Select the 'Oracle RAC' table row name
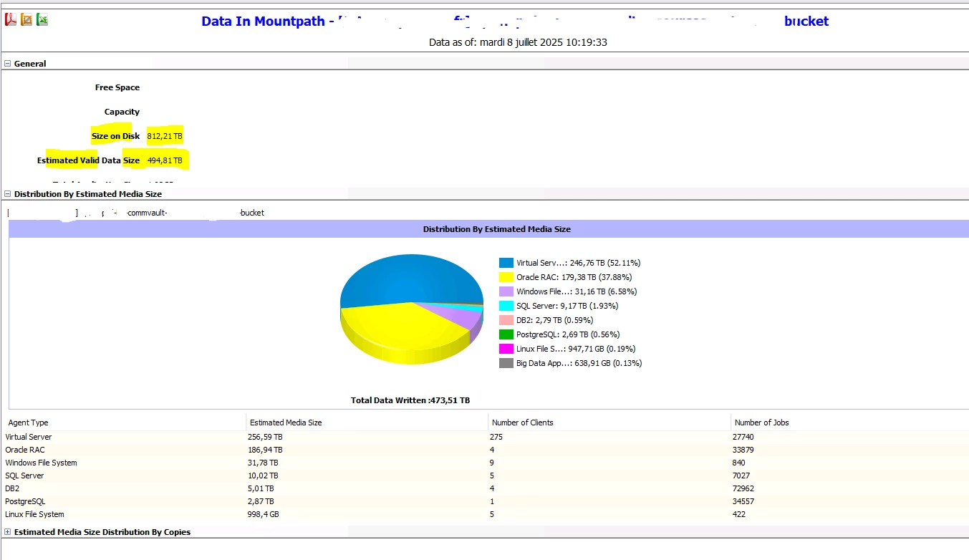The height and width of the screenshot is (560, 969). 25,450
